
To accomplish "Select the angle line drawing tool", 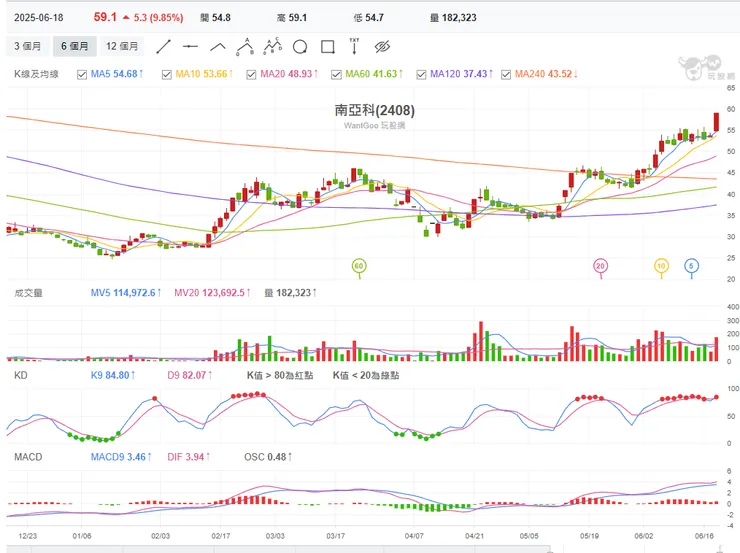I will [218, 46].
